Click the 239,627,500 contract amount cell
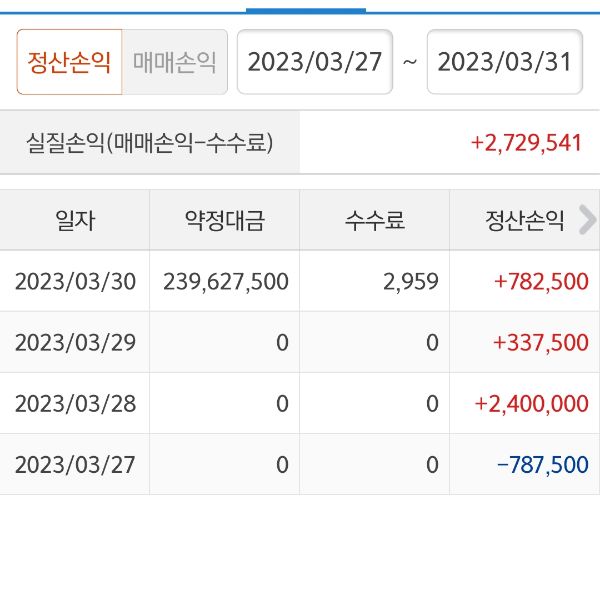 tap(225, 282)
